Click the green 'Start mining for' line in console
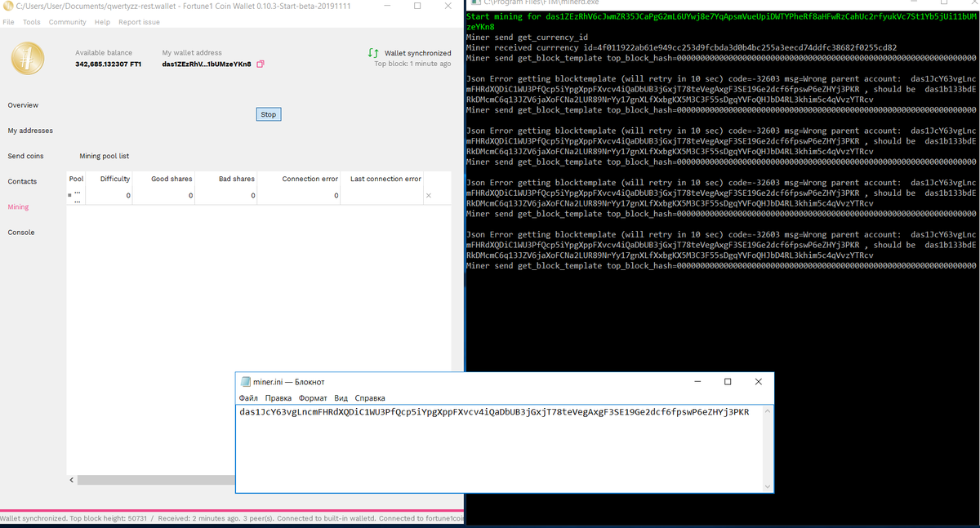 [x=722, y=21]
